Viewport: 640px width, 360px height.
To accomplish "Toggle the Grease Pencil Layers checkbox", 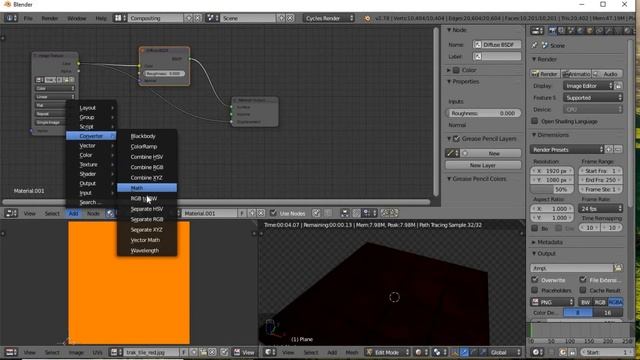I will [x=456, y=139].
